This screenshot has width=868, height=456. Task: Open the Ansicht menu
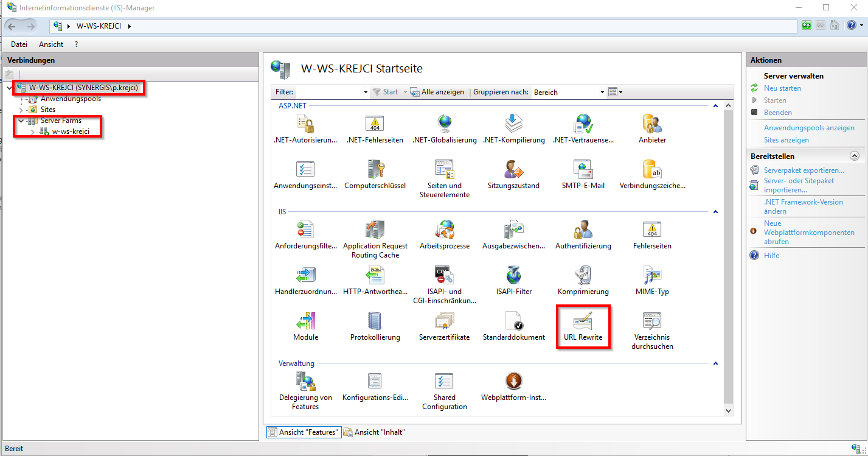coord(50,44)
